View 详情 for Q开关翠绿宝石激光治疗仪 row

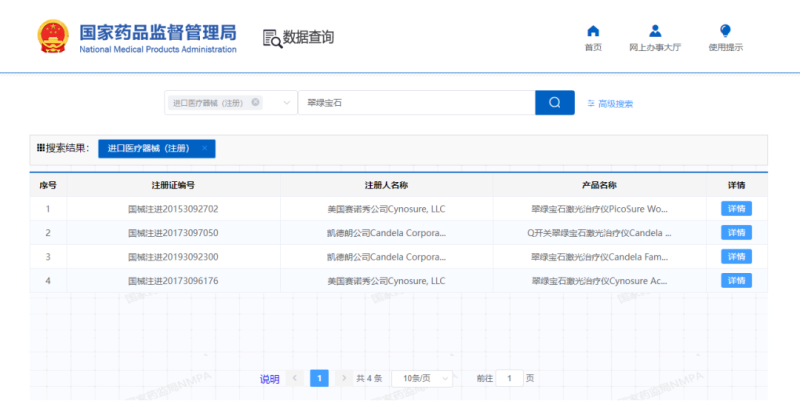736,233
